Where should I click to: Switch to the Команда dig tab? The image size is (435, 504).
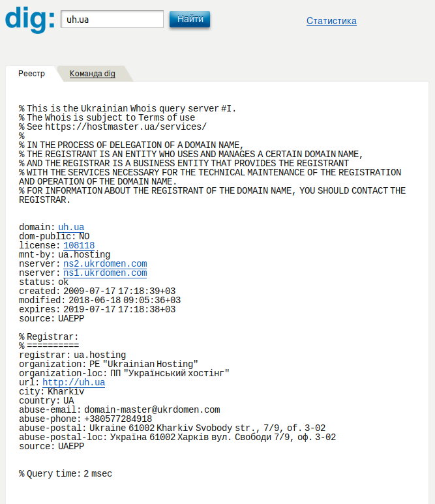[93, 74]
